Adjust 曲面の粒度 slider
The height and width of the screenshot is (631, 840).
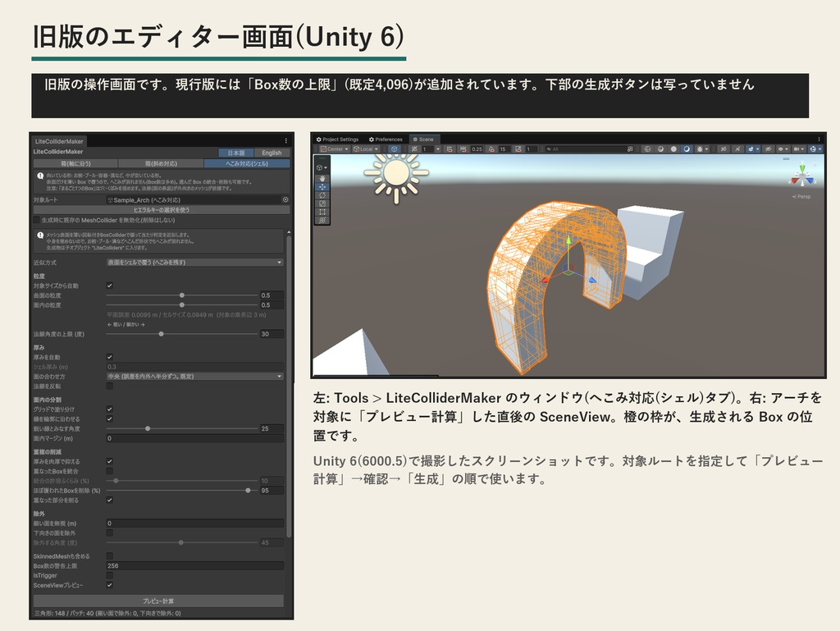click(182, 295)
